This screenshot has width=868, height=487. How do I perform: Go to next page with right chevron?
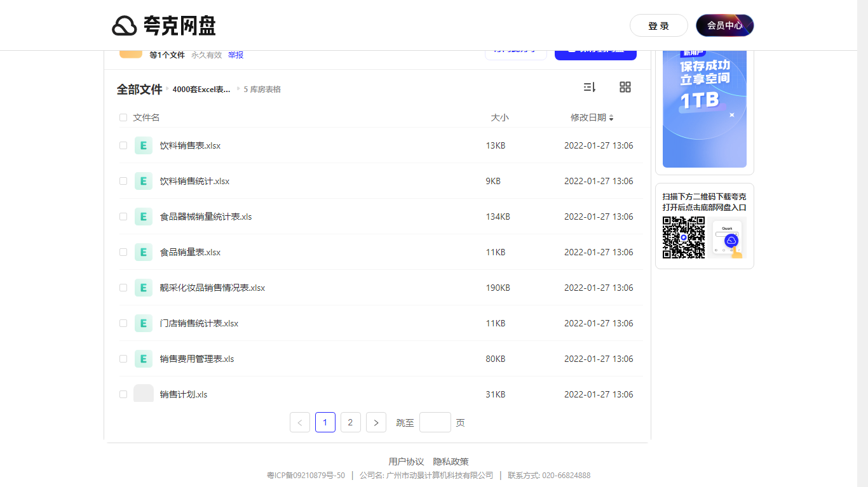(376, 422)
